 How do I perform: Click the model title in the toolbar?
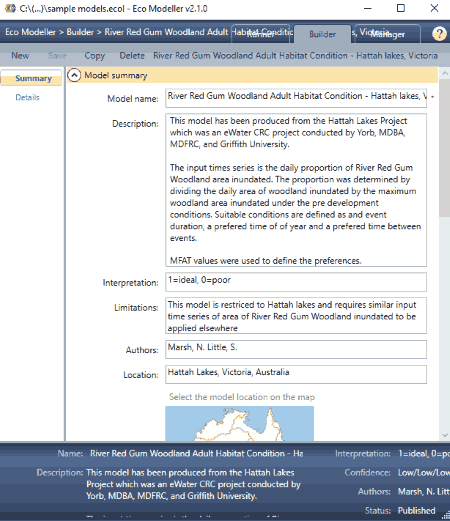[295, 55]
